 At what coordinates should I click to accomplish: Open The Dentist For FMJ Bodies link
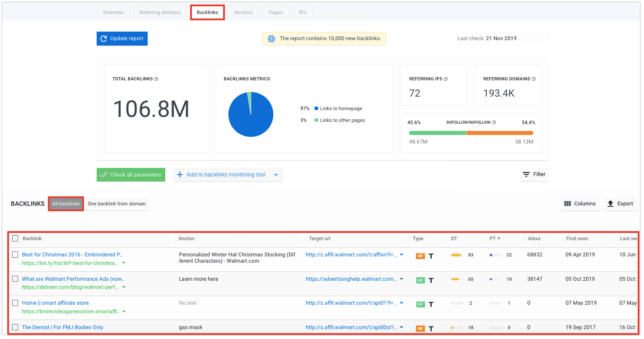(x=63, y=327)
